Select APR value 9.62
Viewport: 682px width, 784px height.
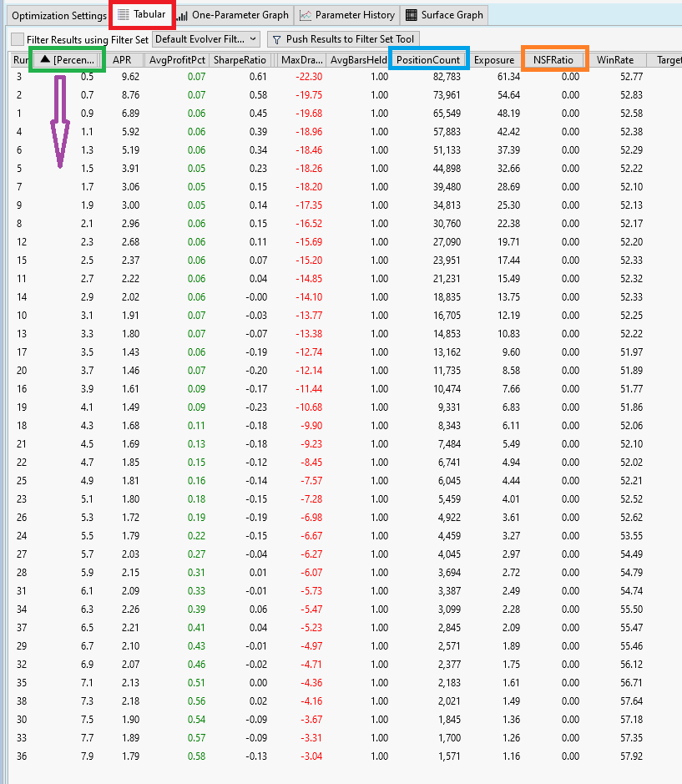point(130,77)
